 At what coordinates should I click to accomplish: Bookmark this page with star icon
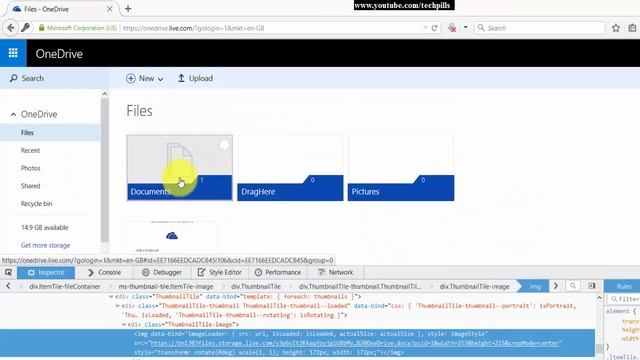coord(616,28)
